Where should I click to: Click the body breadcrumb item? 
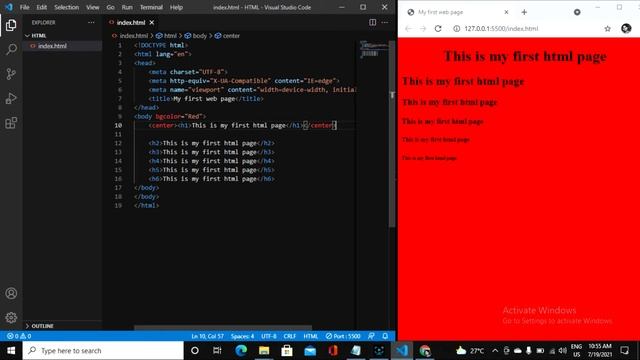196,36
